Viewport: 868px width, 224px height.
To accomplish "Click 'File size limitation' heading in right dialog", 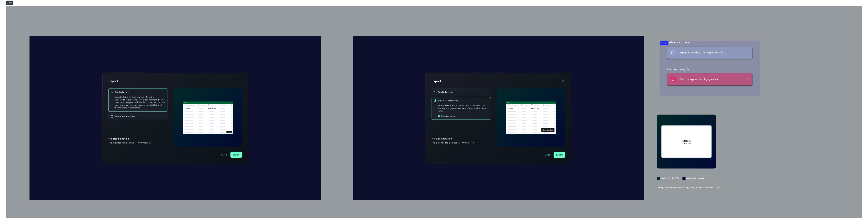I will coord(442,139).
